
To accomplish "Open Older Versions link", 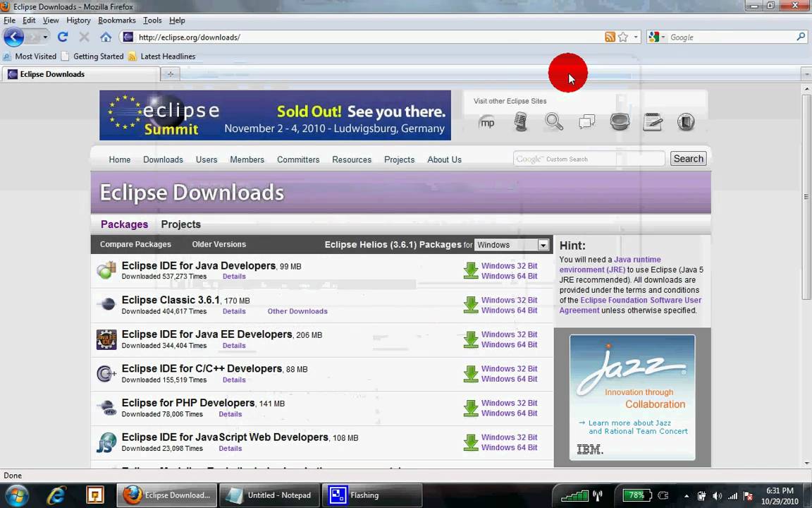I will coord(219,244).
